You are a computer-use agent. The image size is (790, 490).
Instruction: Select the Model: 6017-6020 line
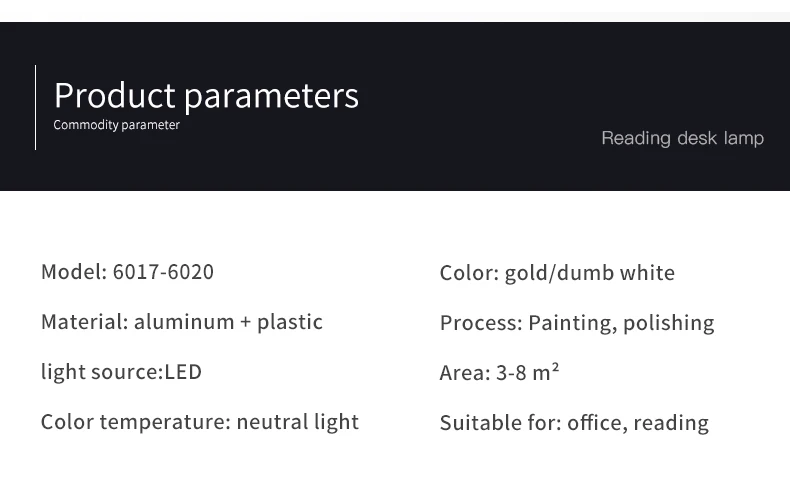point(127,272)
